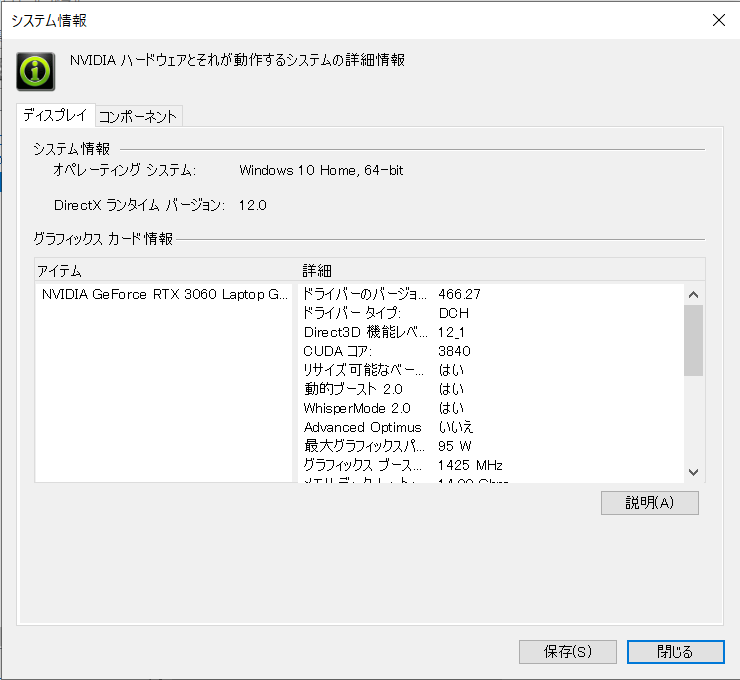Screen dimensions: 740x680
Task: Click the いいえ value for Advanced Optimus
Action: 455,427
